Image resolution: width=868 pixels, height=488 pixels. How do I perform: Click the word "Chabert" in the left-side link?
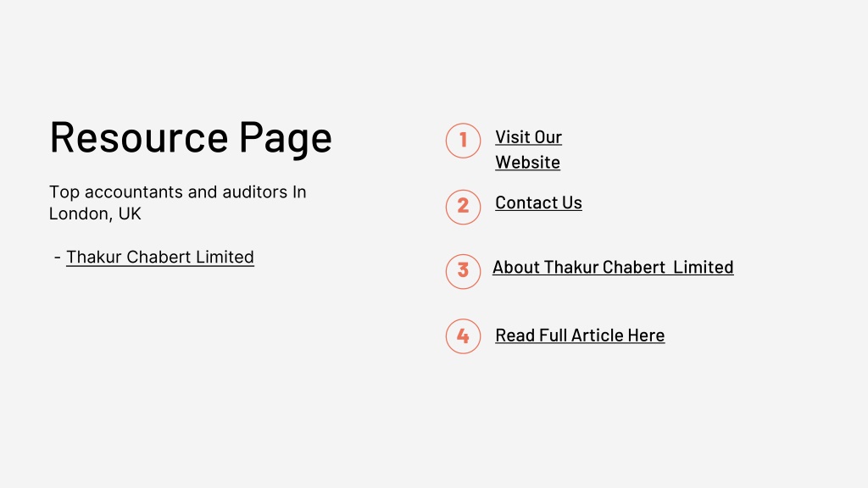[159, 258]
